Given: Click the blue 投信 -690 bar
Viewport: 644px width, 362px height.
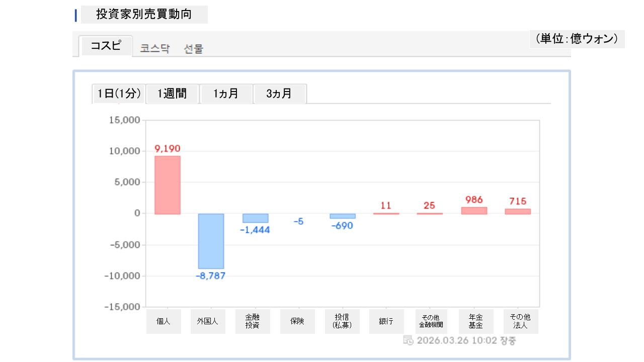Looking at the screenshot, I should click(342, 216).
